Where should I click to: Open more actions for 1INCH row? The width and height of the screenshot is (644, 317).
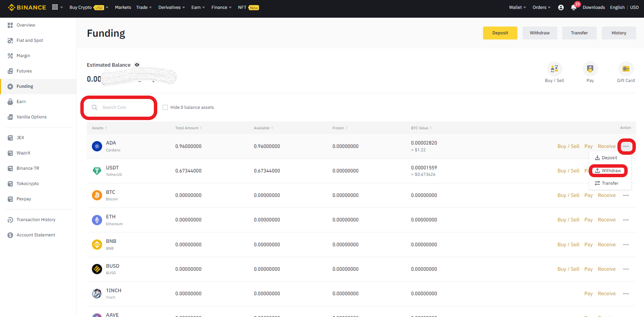tap(626, 294)
